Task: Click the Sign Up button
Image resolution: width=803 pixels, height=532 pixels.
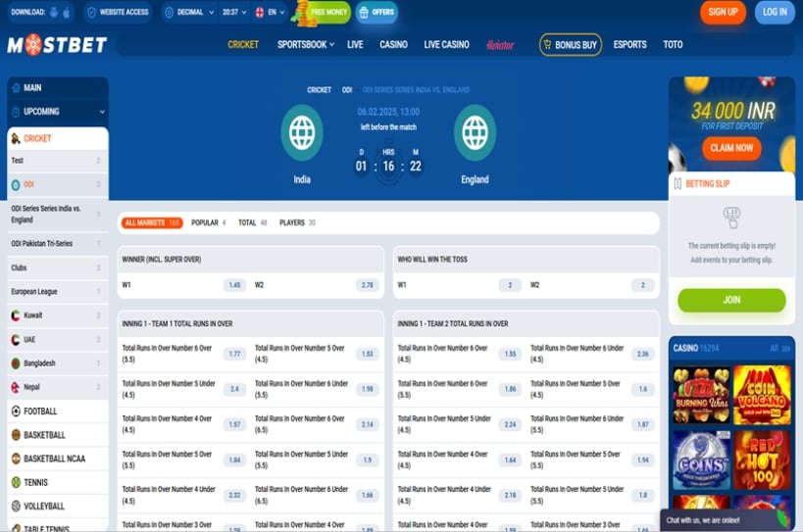Action: click(x=723, y=12)
